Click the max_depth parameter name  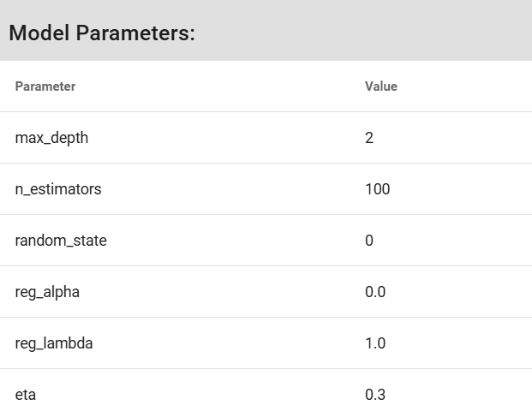[x=51, y=138]
